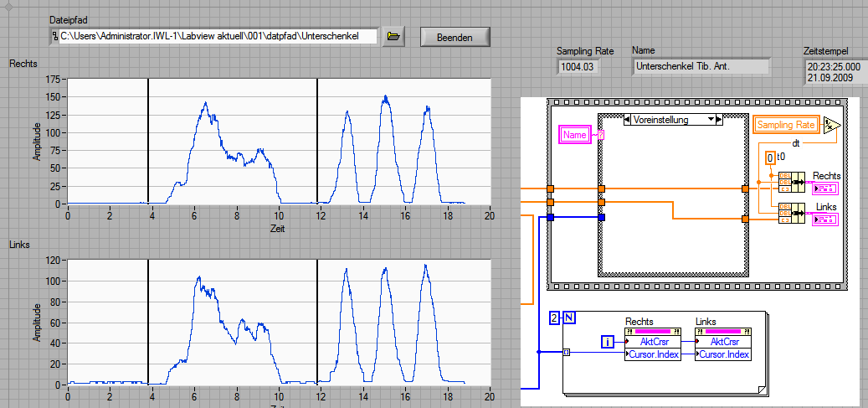
Task: Go to next case with right arrow
Action: click(718, 120)
